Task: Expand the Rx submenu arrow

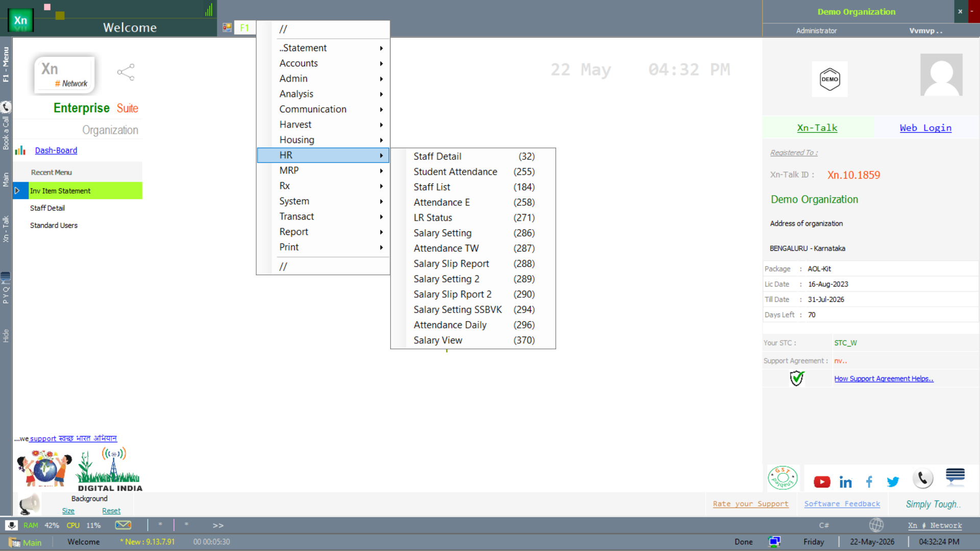Action: (x=381, y=186)
